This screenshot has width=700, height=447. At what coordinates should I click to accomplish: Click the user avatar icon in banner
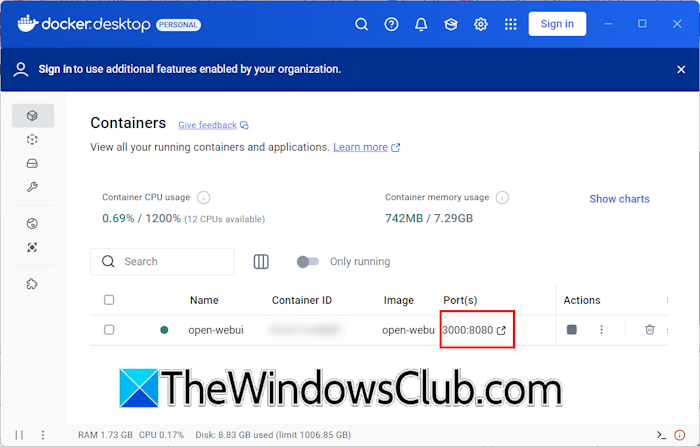click(x=21, y=70)
